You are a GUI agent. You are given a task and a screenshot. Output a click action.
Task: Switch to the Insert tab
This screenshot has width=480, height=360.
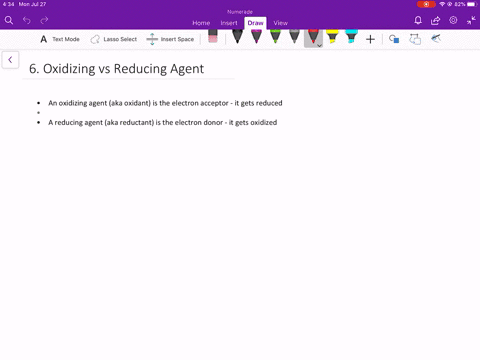pos(229,23)
